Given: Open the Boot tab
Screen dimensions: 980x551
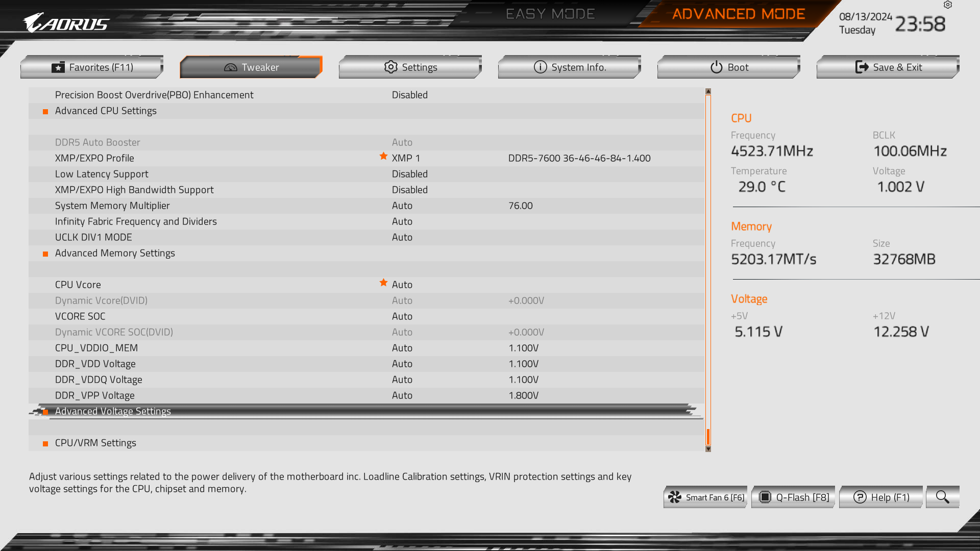Looking at the screenshot, I should (x=729, y=67).
